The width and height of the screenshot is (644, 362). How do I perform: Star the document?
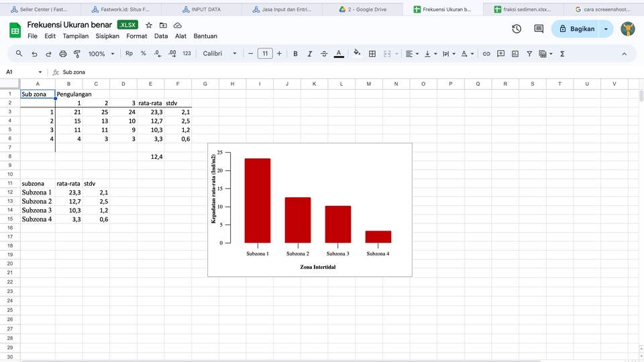tap(149, 25)
